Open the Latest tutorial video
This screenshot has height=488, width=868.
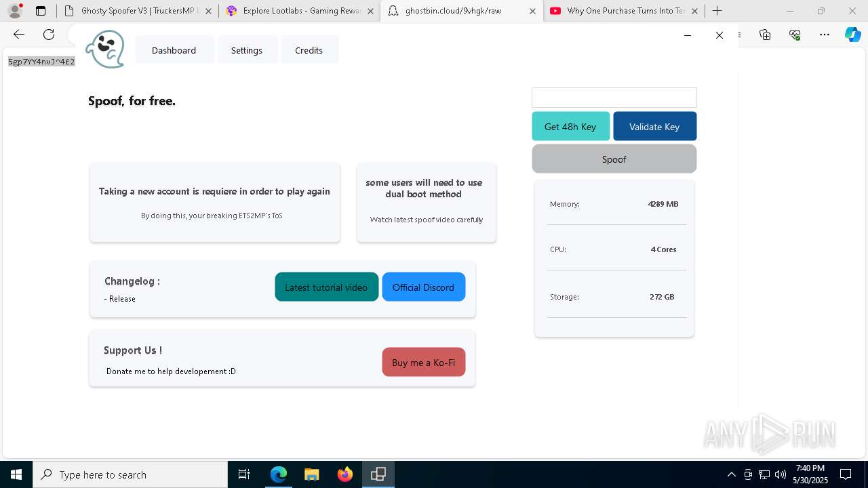coord(326,287)
